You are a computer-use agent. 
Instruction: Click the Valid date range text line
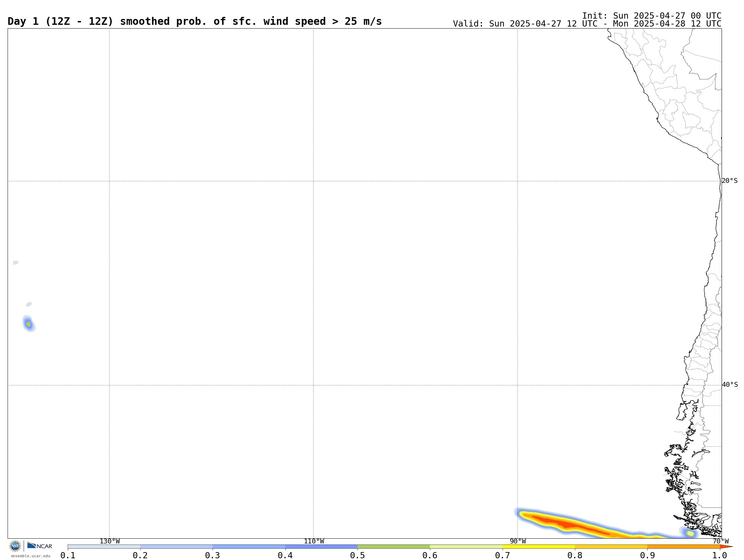click(x=587, y=24)
